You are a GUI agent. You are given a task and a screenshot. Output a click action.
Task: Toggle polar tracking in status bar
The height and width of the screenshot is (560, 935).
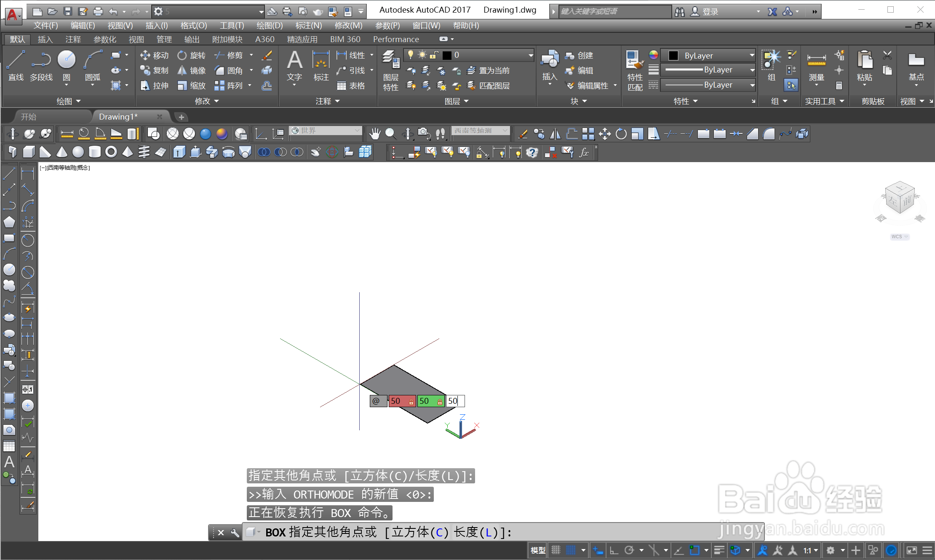629,550
